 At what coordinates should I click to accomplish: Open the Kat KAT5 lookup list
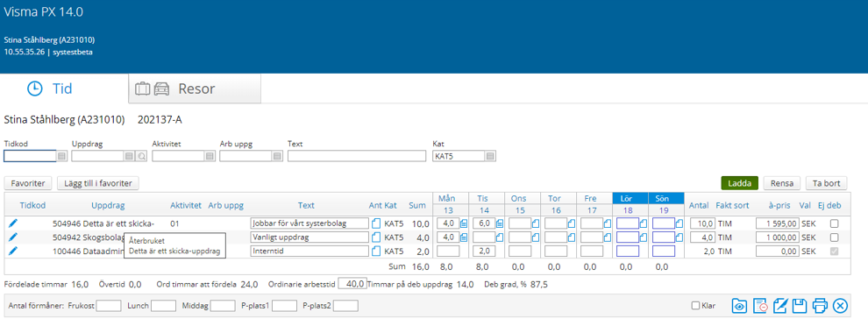pyautogui.click(x=490, y=157)
